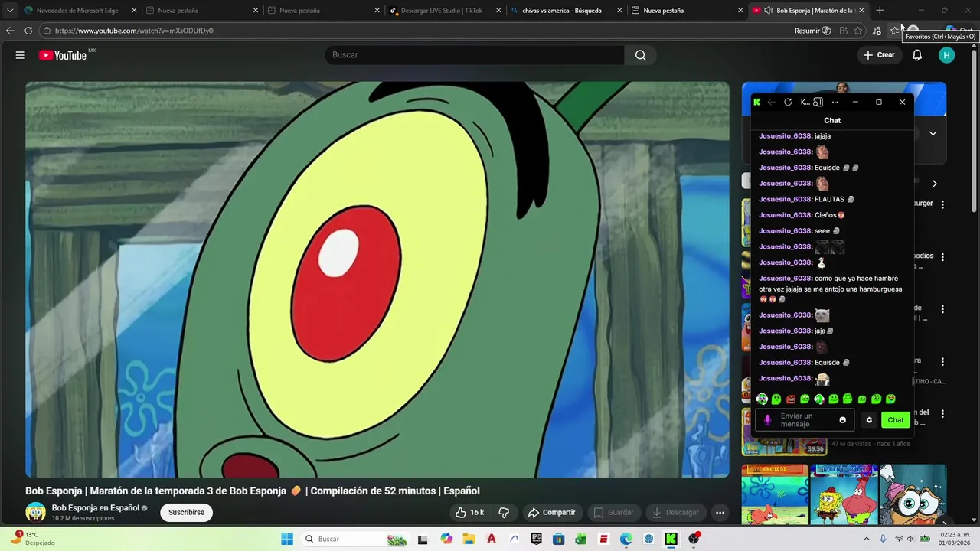The image size is (980, 551).
Task: Dislike the Bob Esponja video
Action: point(504,512)
